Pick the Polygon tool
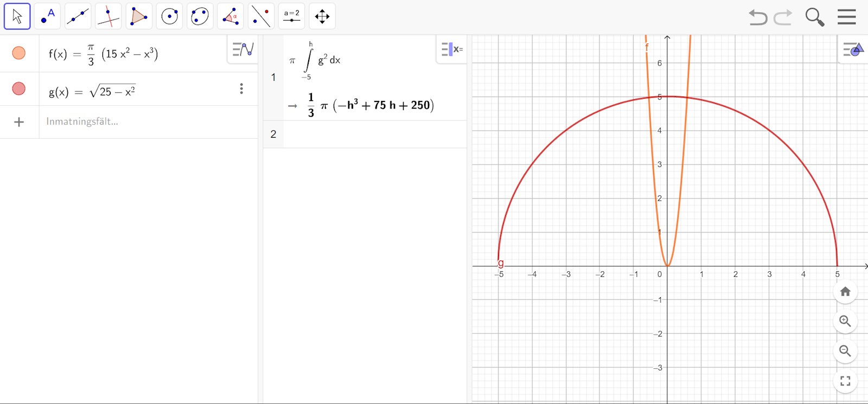The height and width of the screenshot is (404, 868). [139, 16]
